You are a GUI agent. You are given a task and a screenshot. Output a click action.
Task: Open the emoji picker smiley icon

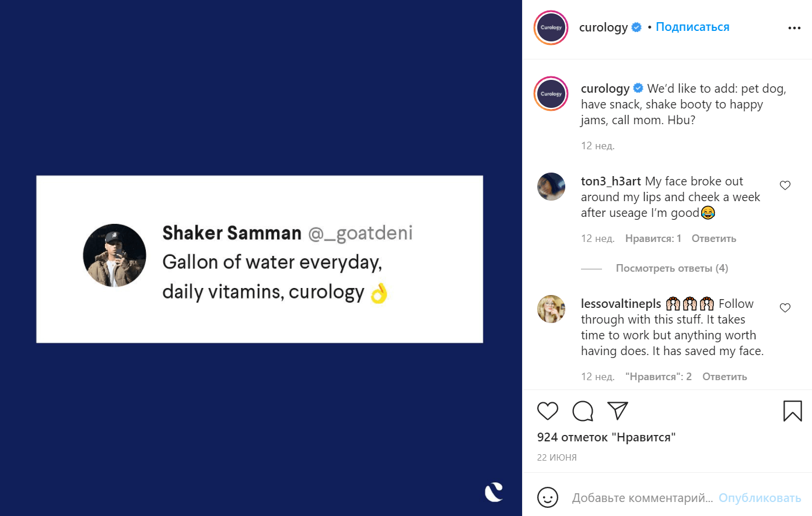tap(547, 497)
